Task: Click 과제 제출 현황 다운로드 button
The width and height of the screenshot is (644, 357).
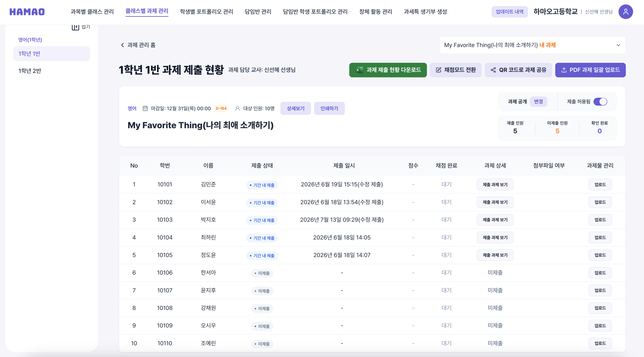Action: click(388, 70)
